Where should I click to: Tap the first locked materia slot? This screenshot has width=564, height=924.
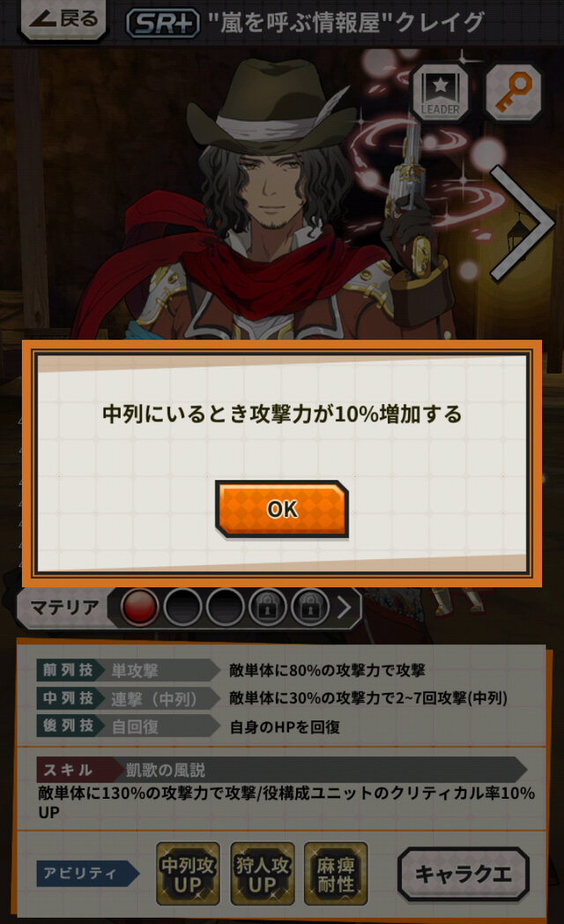point(268,607)
